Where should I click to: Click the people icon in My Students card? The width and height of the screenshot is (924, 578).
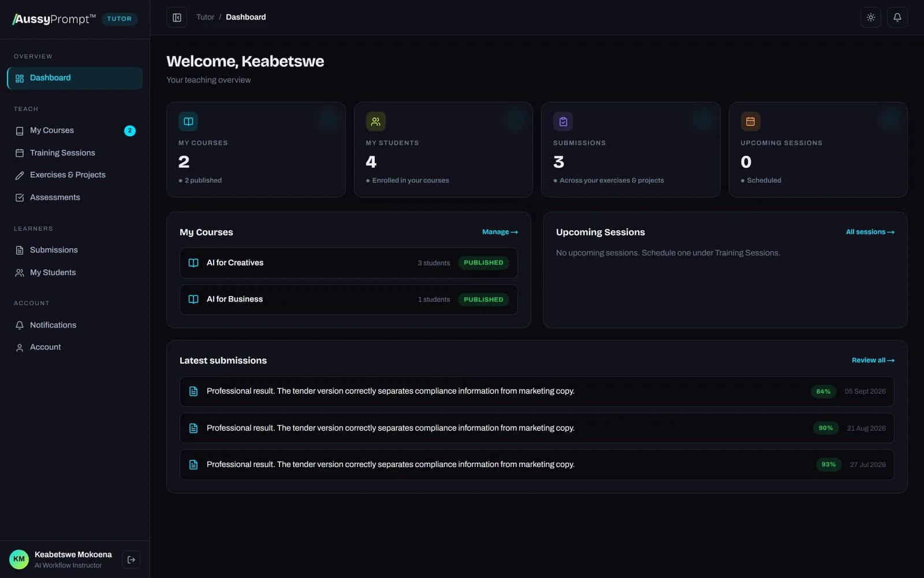click(x=376, y=121)
